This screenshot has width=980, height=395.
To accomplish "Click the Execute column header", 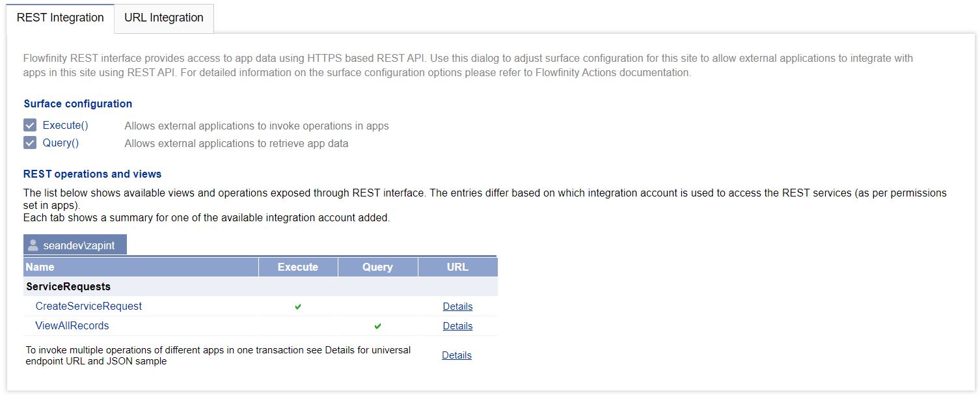I will [297, 267].
